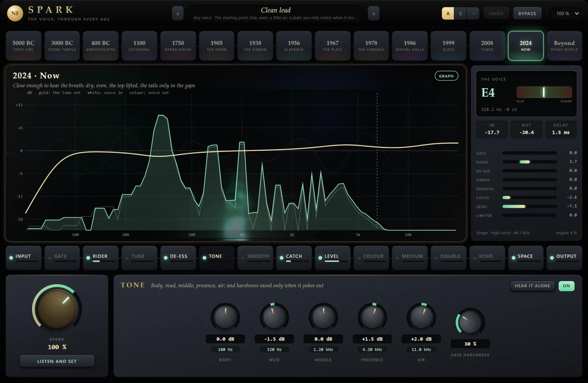The height and width of the screenshot is (383, 588).
Task: Open the GATE module
Action: (62, 257)
